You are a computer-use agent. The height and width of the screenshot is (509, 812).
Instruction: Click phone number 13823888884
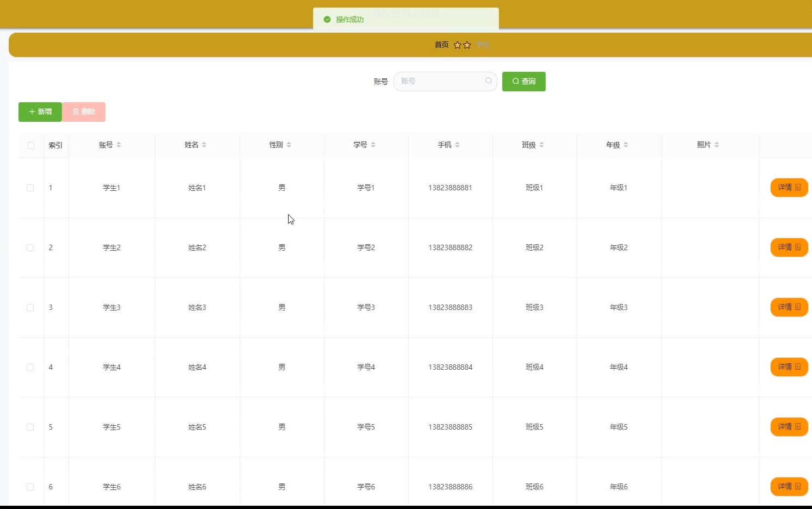pos(450,367)
